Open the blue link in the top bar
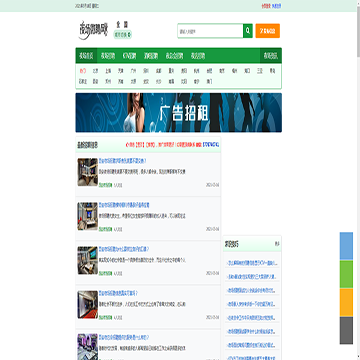Image resolution: width=360 pixels, height=360 pixels. [x=277, y=6]
